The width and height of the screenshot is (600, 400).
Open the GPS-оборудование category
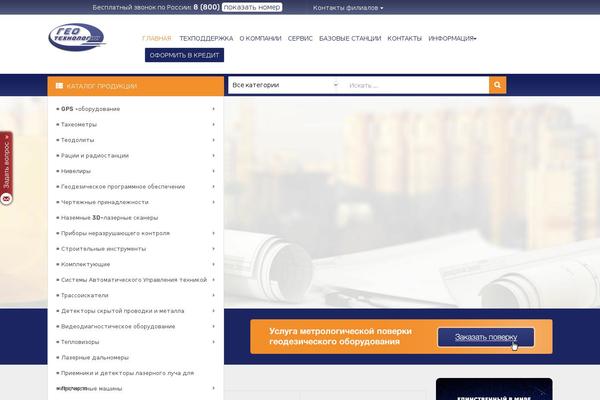tap(90, 109)
